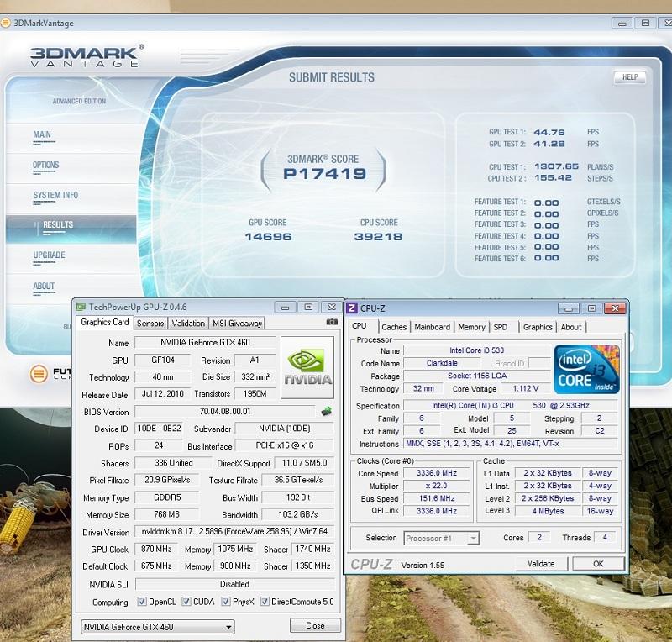Click the 3DMark Vantage logo
Screen dimensions: 672x642
coord(87,56)
